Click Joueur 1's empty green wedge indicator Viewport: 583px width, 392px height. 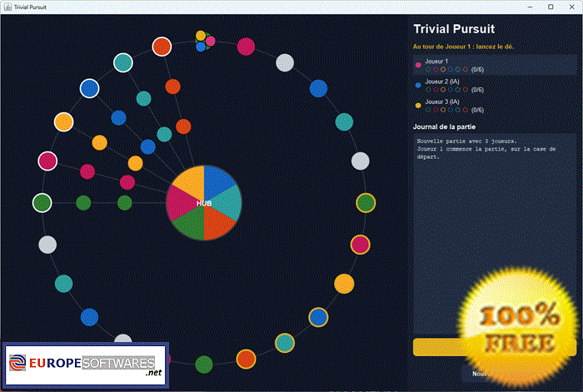[x=428, y=69]
